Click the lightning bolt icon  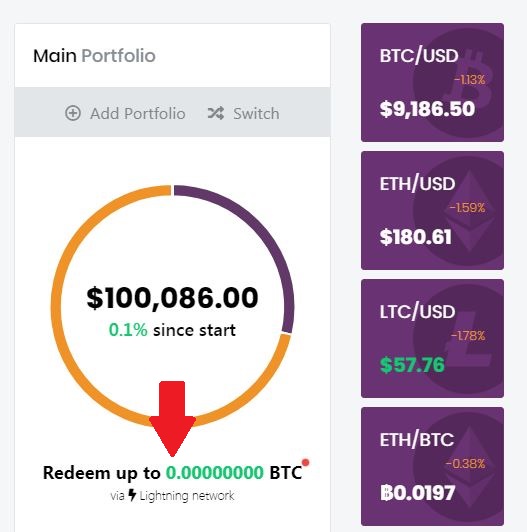click(x=132, y=495)
